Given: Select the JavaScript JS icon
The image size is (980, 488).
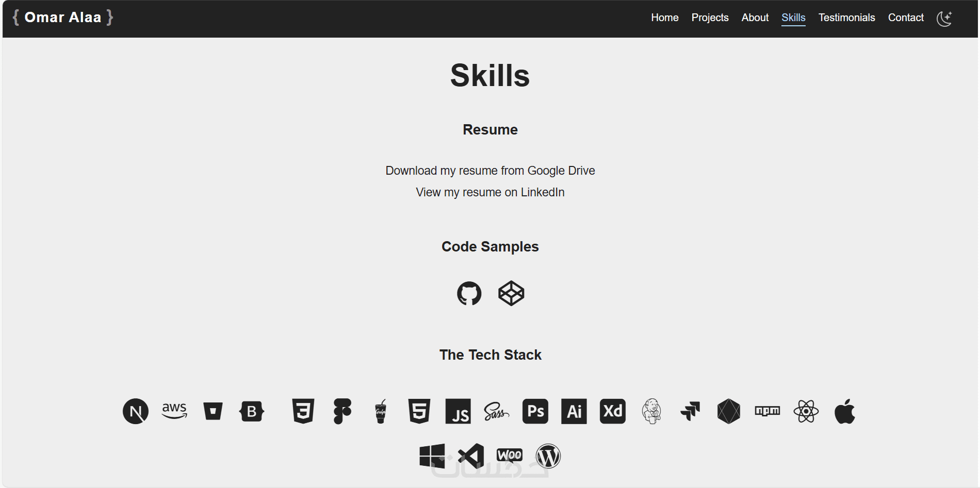Looking at the screenshot, I should pos(458,411).
